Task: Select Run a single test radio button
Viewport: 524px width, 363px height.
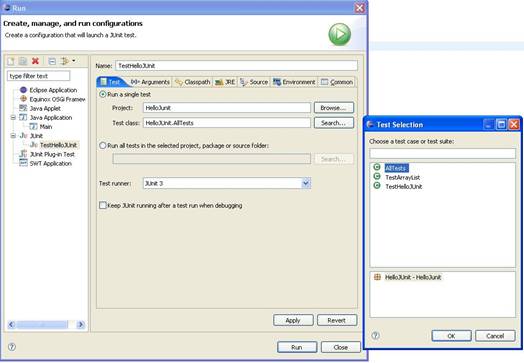Action: tap(103, 95)
